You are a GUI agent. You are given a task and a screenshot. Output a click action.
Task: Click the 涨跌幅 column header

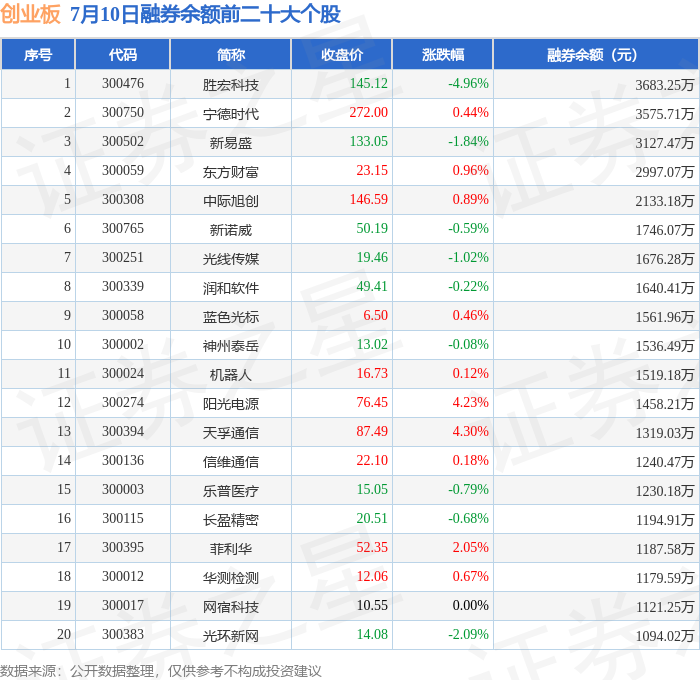coord(443,54)
